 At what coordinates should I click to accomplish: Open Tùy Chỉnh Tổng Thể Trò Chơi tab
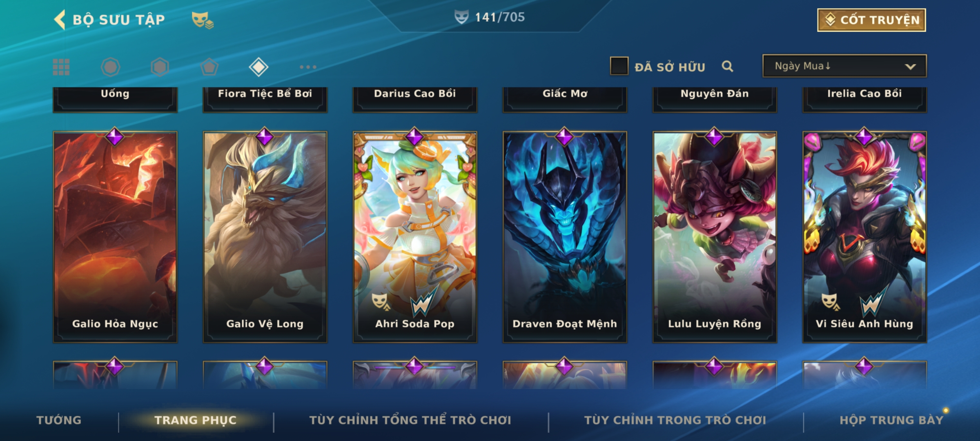coord(410,420)
